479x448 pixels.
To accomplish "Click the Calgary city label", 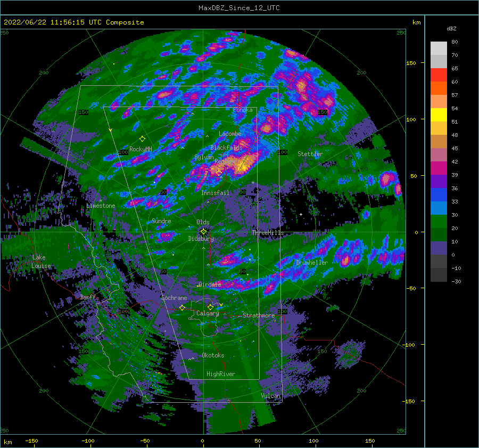I will pos(208,313).
